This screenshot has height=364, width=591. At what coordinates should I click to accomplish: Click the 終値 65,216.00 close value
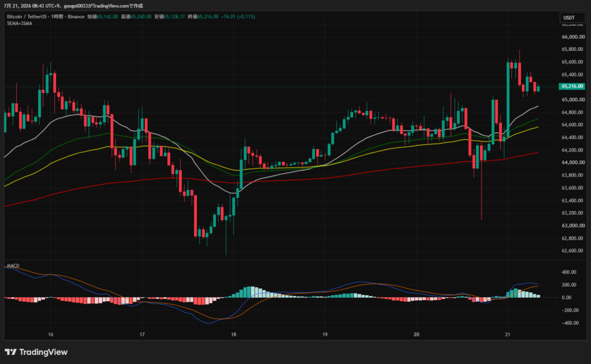[x=203, y=17]
